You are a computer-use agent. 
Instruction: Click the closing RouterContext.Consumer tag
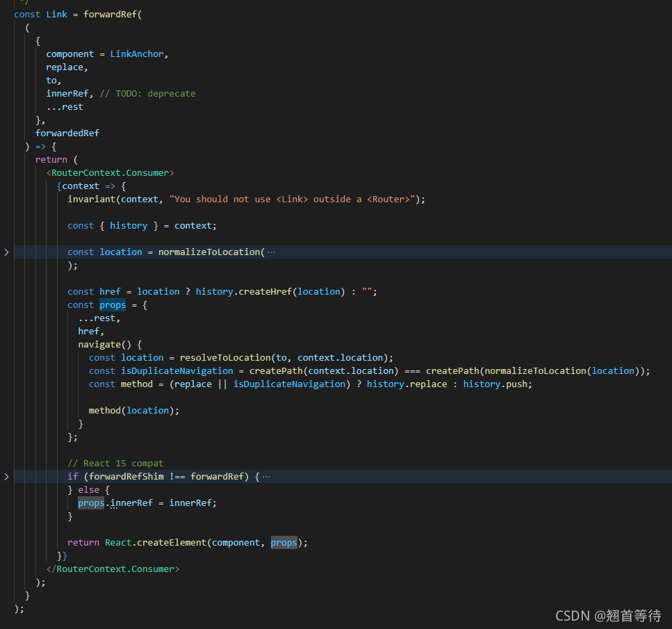coord(113,569)
